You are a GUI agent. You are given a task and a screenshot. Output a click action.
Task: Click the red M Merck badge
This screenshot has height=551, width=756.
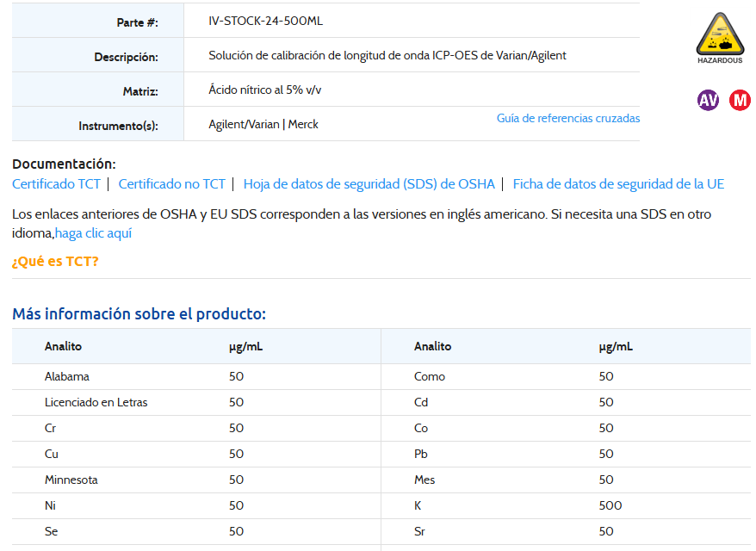pos(740,100)
